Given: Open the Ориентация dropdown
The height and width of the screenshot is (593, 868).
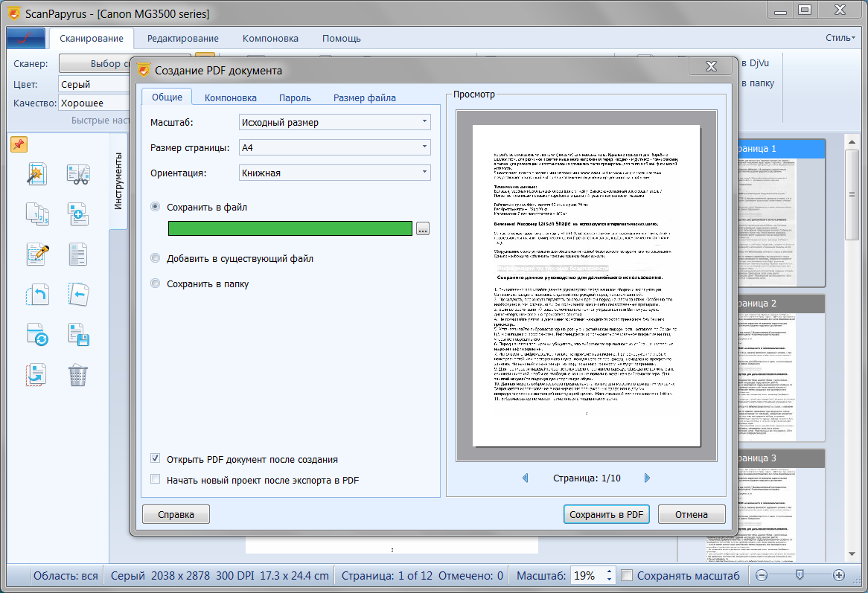Looking at the screenshot, I should click(334, 173).
